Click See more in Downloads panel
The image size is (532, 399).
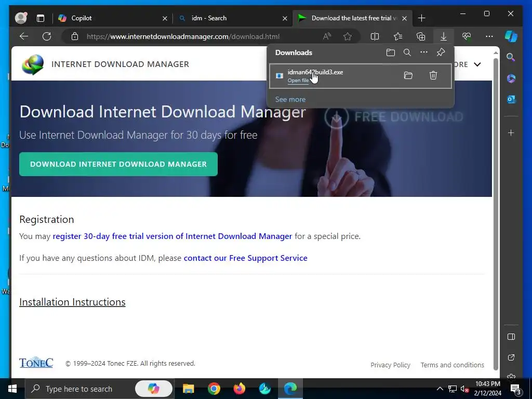pyautogui.click(x=290, y=99)
